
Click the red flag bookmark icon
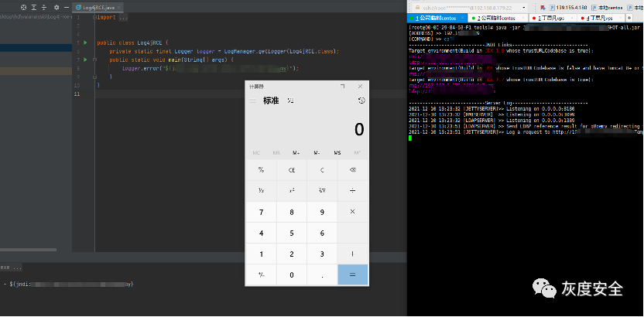tap(542, 8)
